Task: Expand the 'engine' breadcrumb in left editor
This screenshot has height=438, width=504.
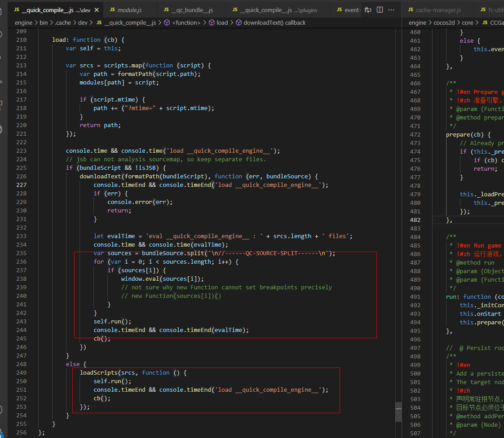Action: click(23, 22)
